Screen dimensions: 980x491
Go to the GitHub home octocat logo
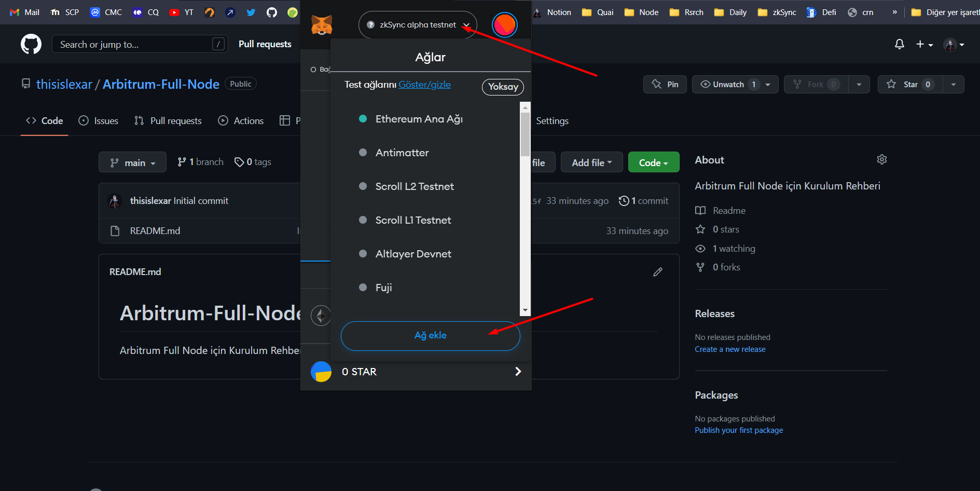(x=31, y=44)
